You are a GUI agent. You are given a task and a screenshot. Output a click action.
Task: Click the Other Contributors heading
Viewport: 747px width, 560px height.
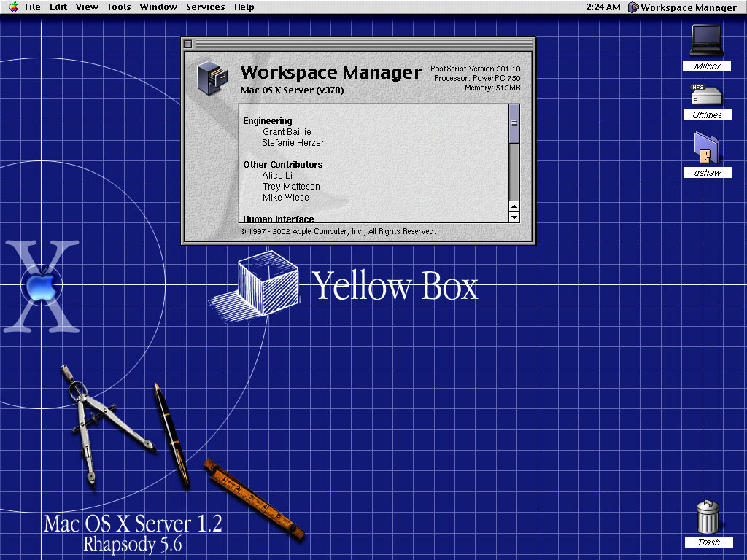(283, 165)
